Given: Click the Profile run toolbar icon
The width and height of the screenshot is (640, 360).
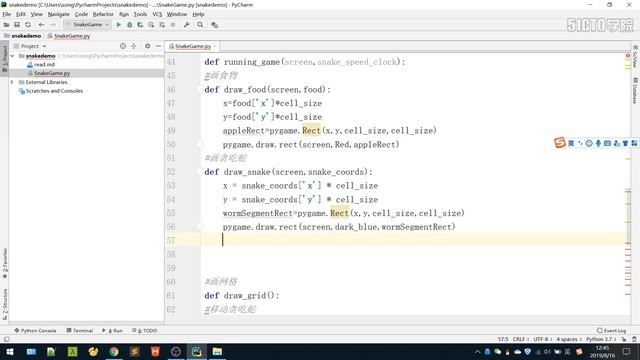Looking at the screenshot, I should [151, 25].
